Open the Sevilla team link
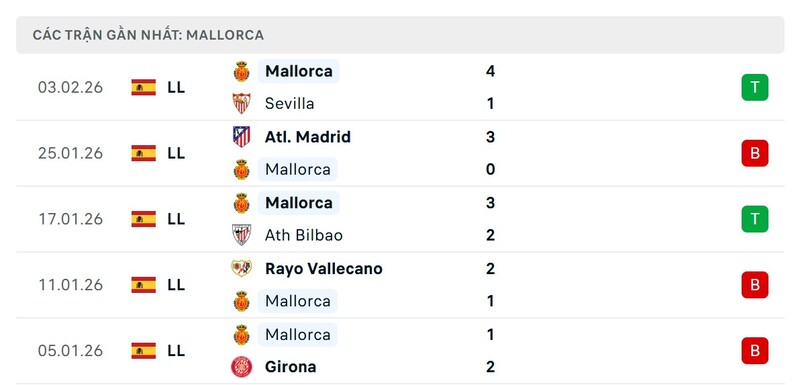The height and width of the screenshot is (385, 800). point(290,104)
